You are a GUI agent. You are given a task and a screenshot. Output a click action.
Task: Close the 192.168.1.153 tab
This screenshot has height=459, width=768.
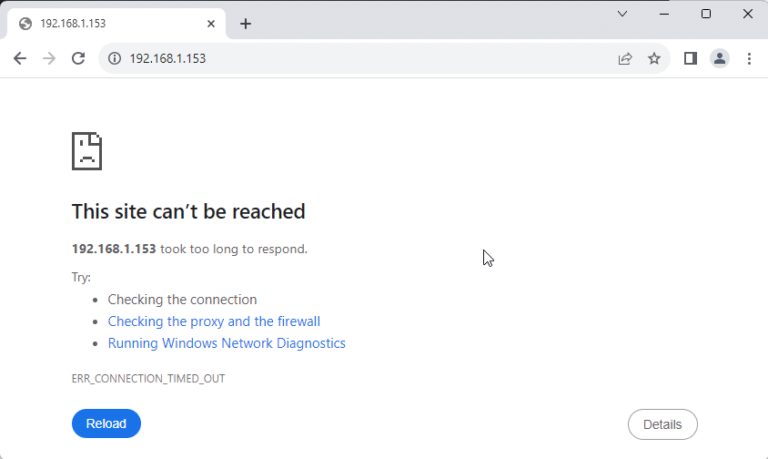point(210,24)
